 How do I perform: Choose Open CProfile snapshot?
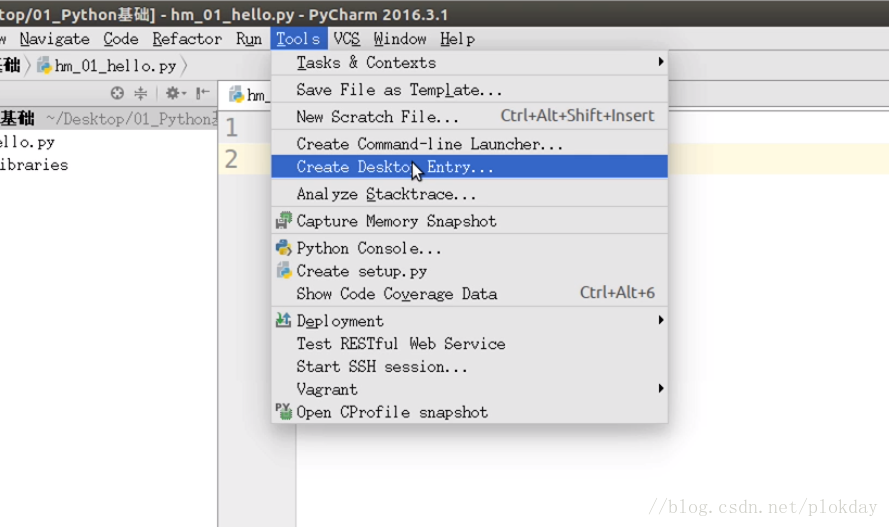(469, 412)
